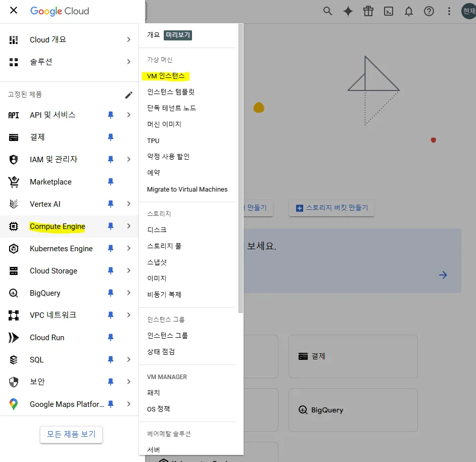This screenshot has width=476, height=462.
Task: Expand Kubernetes Engine submenu chevron
Action: pos(129,249)
